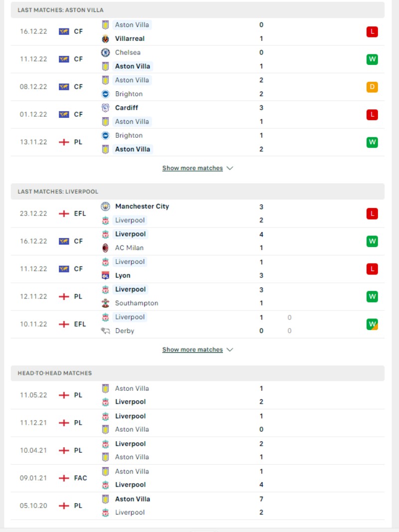Click the Villarreal club crest icon
This screenshot has width=399, height=532.
click(x=105, y=39)
